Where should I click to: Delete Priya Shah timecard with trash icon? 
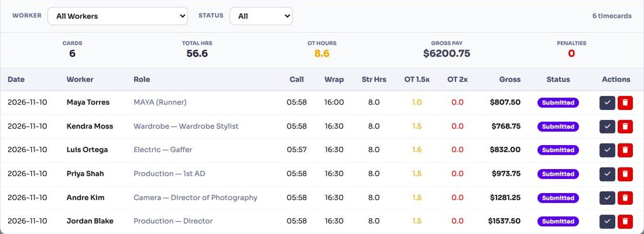pos(625,174)
